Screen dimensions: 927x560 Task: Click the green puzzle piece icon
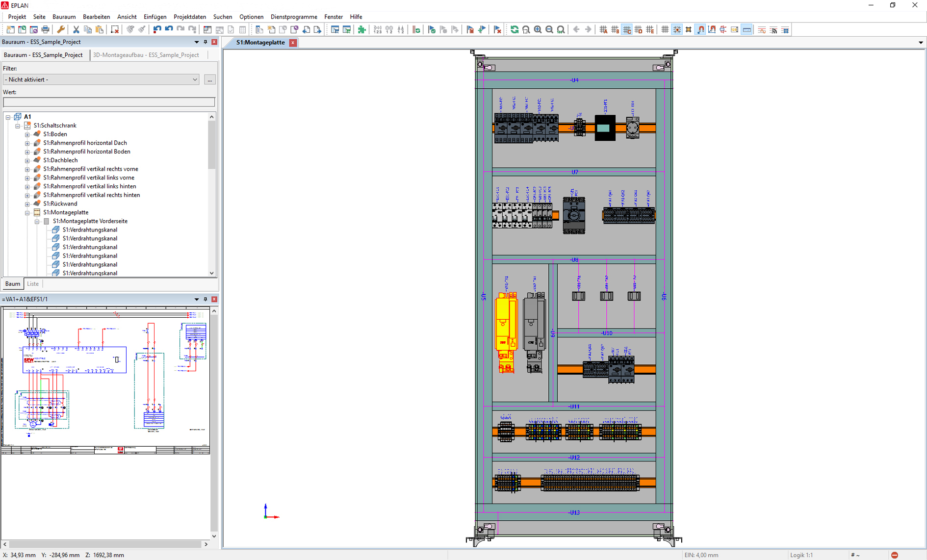(362, 30)
